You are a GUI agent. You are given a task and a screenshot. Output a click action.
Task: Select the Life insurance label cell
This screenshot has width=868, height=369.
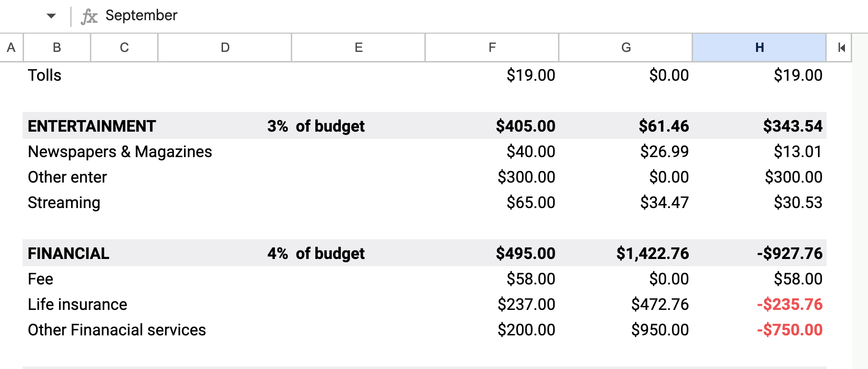(x=77, y=304)
